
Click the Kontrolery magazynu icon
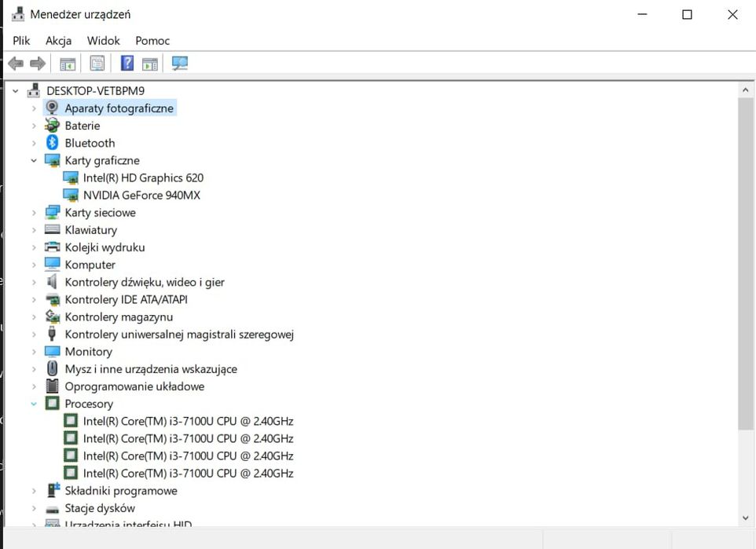coord(52,317)
